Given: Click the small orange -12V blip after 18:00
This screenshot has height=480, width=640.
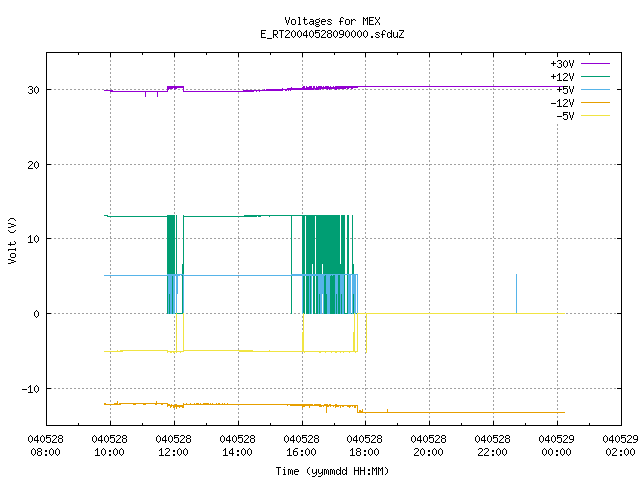Looking at the screenshot, I should (387, 411).
